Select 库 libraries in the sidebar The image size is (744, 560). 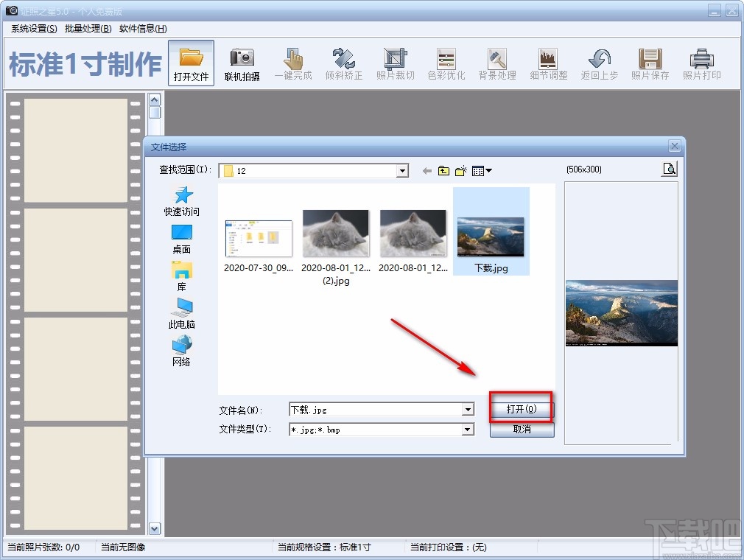pos(182,276)
